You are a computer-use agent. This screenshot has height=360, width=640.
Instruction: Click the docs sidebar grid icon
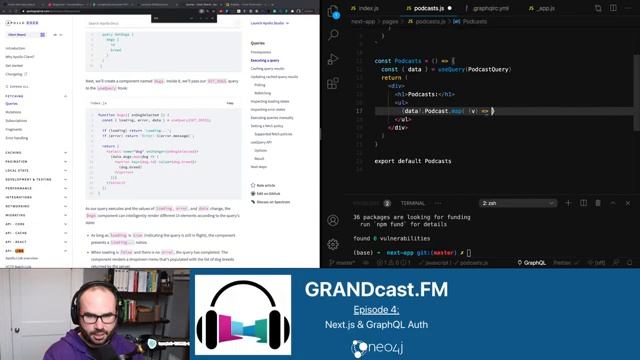point(42,35)
